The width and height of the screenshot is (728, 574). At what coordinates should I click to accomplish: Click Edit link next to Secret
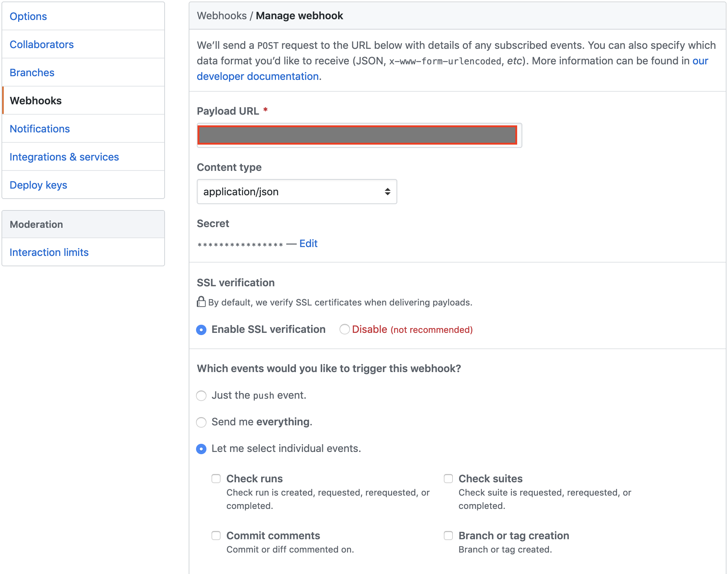click(x=308, y=243)
